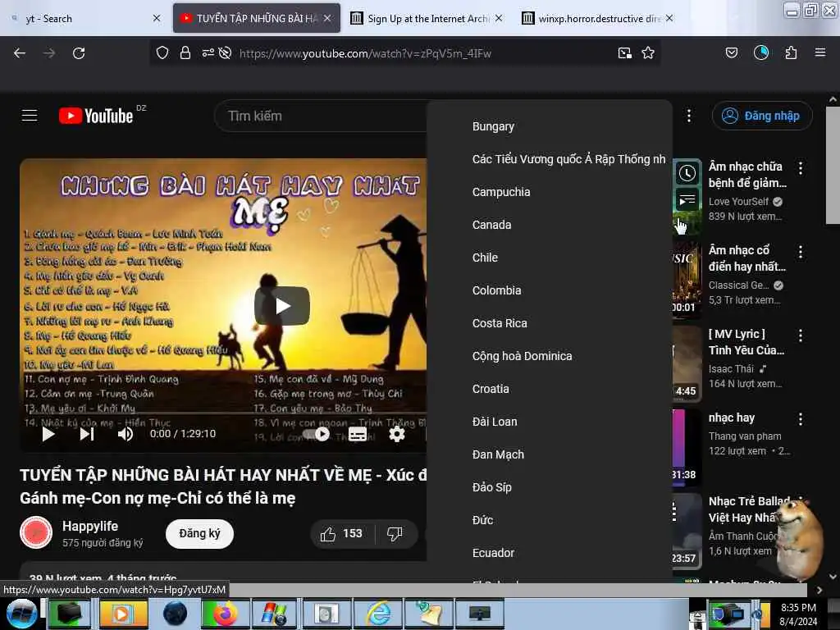Dislike the video with thumbs down
840x630 pixels.
click(395, 533)
